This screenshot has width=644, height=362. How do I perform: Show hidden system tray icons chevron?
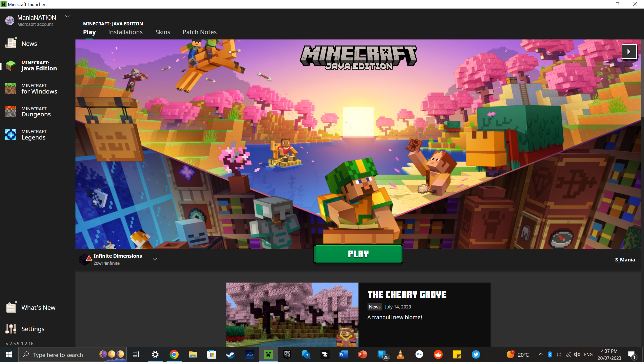point(541,355)
